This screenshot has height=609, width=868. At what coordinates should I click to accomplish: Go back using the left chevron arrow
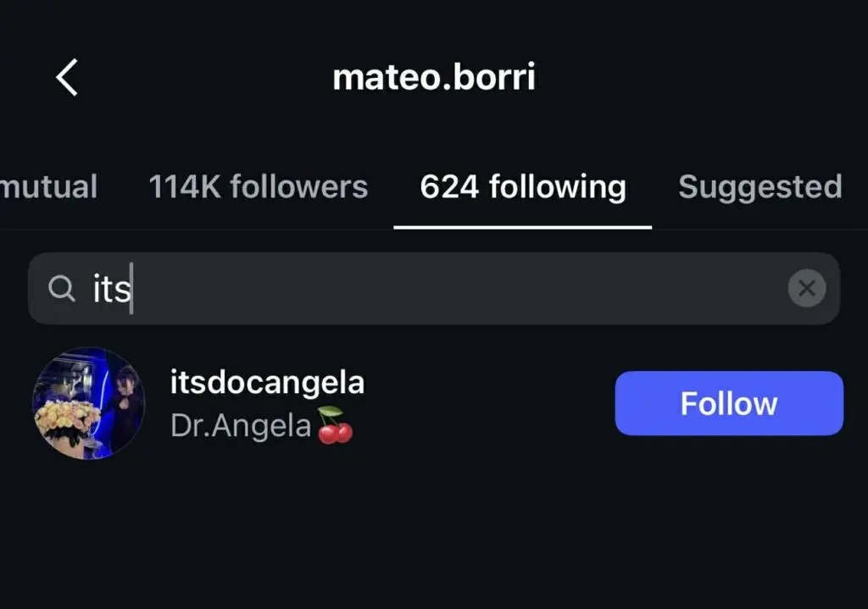coord(67,77)
